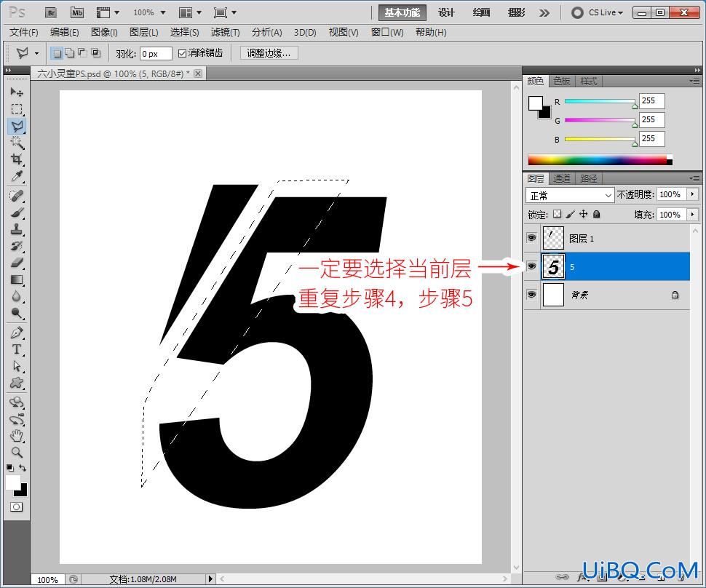
Task: Switch to the 路径 tab
Action: click(x=589, y=179)
